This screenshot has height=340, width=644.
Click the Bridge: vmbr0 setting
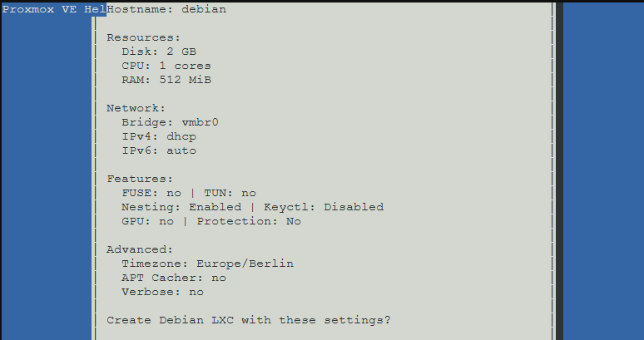pos(169,122)
